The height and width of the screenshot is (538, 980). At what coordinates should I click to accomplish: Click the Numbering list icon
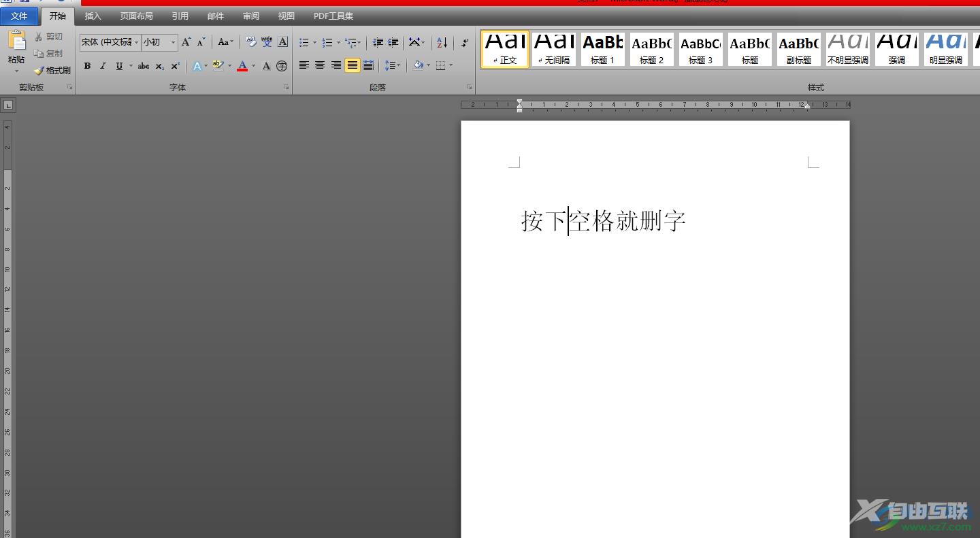[x=327, y=42]
